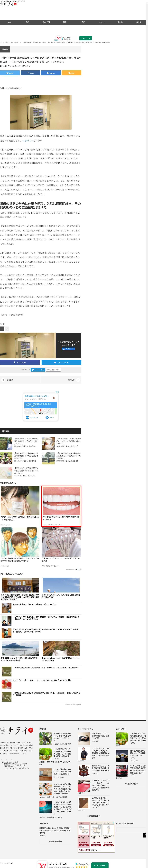Go to the previous article with 前の記事
This screenshot has height=868, width=148.
8,380
